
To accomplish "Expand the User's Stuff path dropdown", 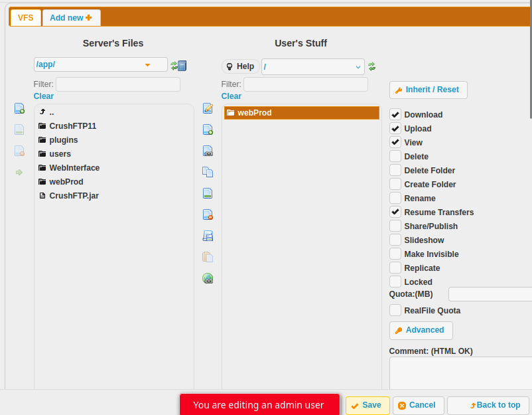I will tap(358, 66).
